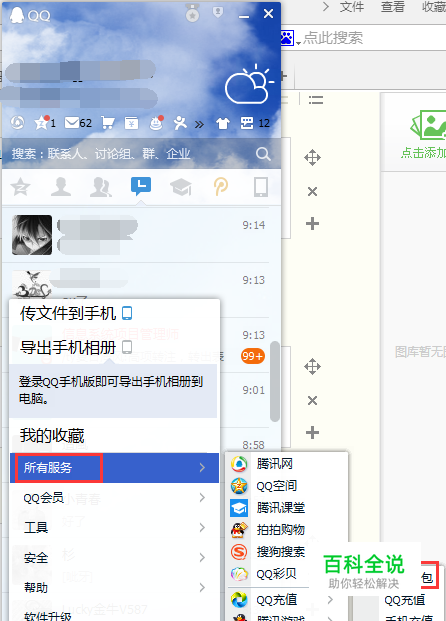Click the lower move cross-arrows icon
The width and height of the screenshot is (446, 621).
312,367
